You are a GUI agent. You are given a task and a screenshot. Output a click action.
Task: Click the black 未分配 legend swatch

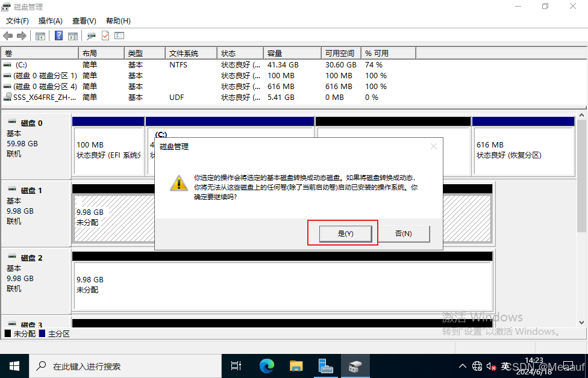click(x=8, y=333)
